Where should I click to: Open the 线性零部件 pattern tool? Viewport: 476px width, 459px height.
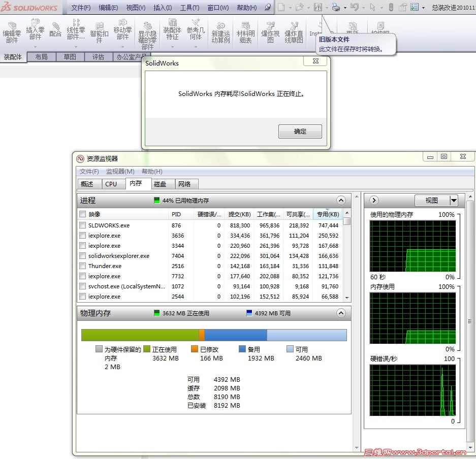click(x=76, y=30)
